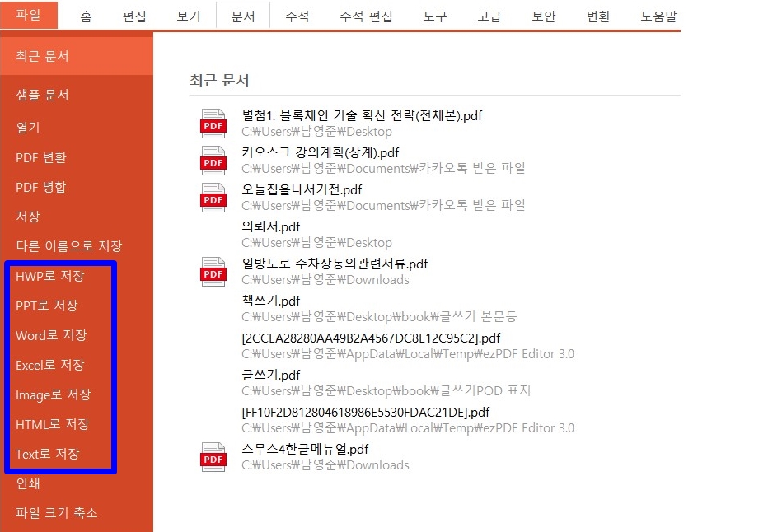Image resolution: width=768 pixels, height=532 pixels.
Task: Select the PDF icon beside 일방도로 주차장동의관련서류
Action: [213, 272]
